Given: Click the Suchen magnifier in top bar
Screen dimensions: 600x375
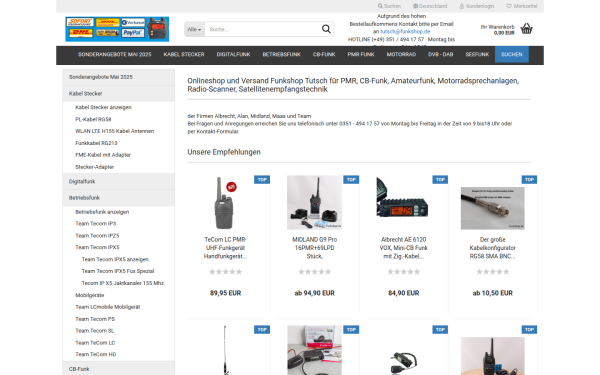Looking at the screenshot, I should pyautogui.click(x=389, y=6).
